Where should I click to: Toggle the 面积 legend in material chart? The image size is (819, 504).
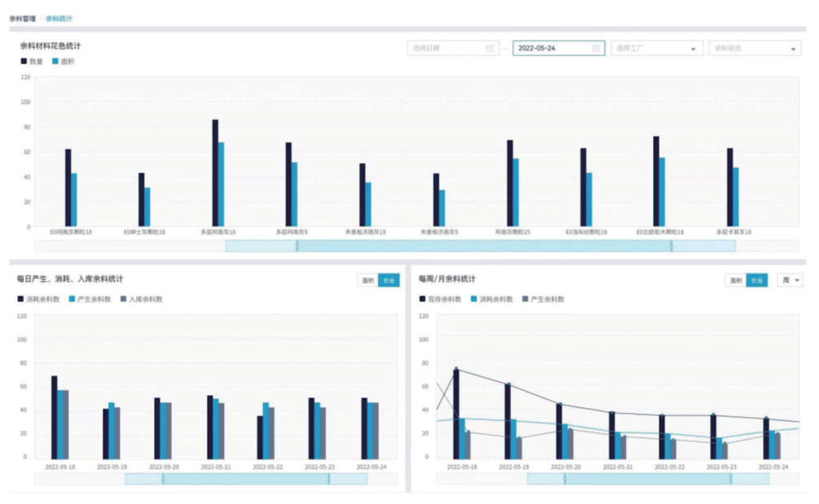coord(64,61)
